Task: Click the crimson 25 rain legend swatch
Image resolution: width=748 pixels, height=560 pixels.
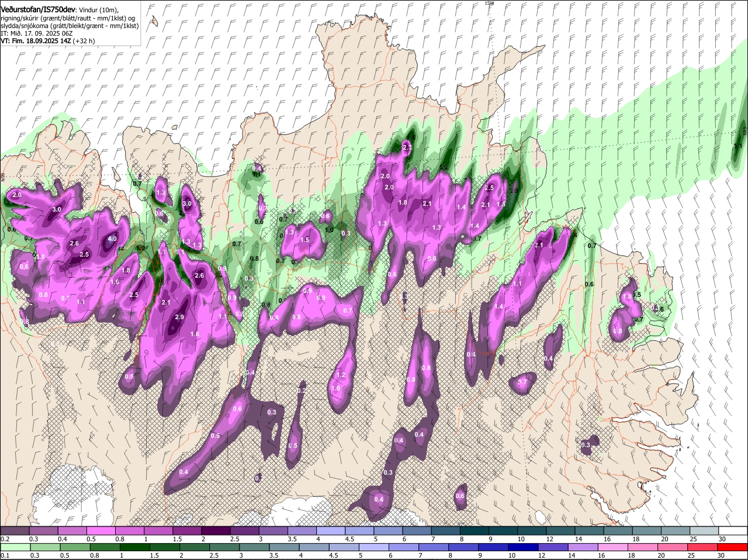Action: [x=703, y=547]
